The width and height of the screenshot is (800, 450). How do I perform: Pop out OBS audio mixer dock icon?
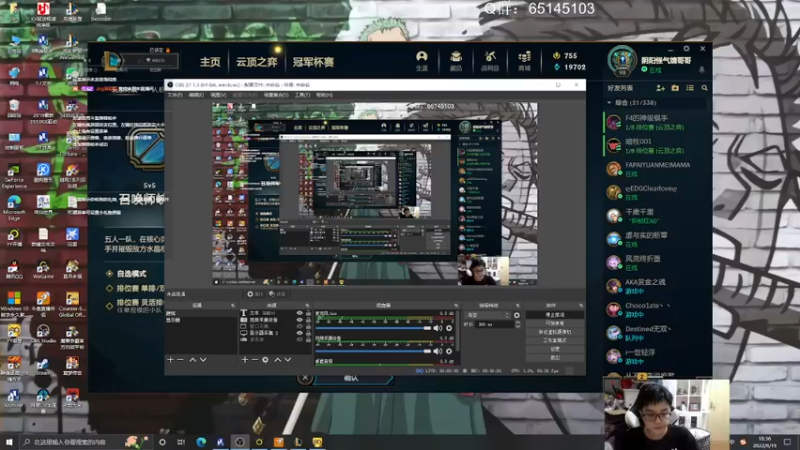coord(456,305)
